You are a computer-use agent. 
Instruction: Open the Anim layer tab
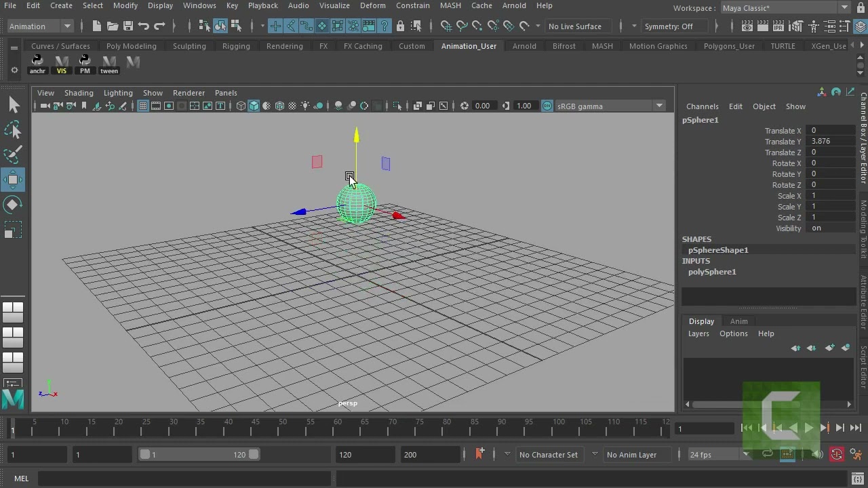739,321
